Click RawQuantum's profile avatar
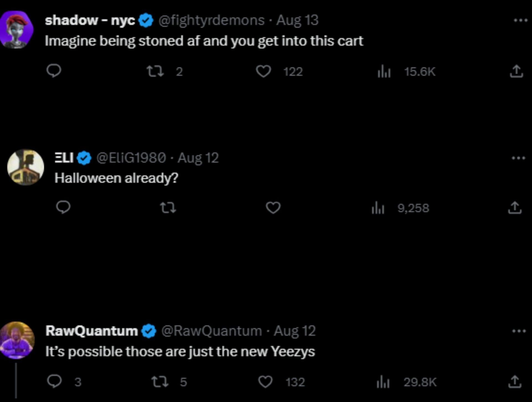532x402 pixels. pos(17,340)
